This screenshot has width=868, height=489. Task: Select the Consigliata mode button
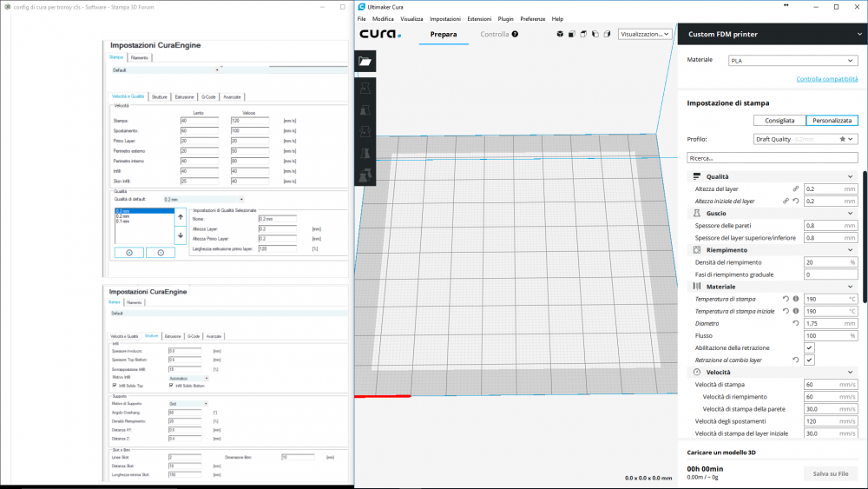pyautogui.click(x=779, y=121)
